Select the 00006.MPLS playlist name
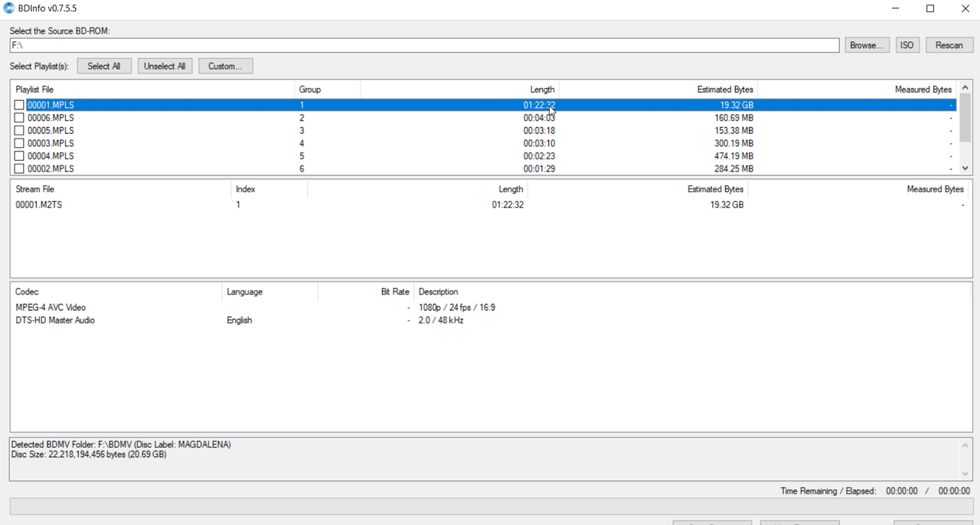 tap(51, 118)
